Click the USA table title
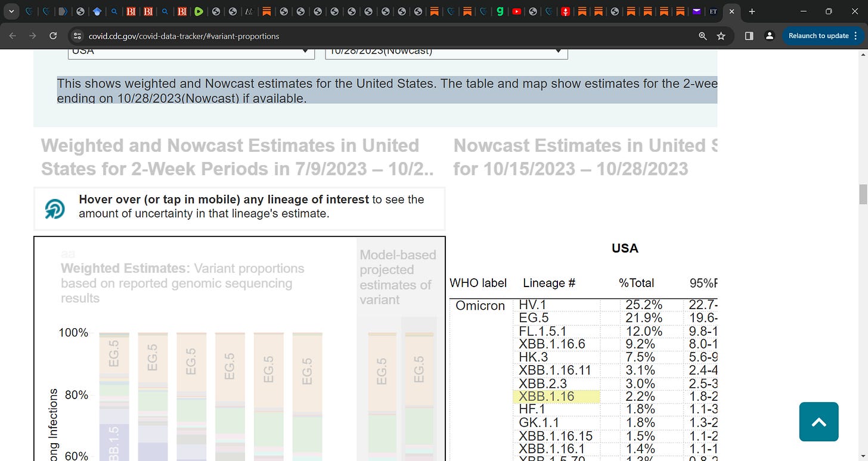The width and height of the screenshot is (868, 461). (x=625, y=248)
